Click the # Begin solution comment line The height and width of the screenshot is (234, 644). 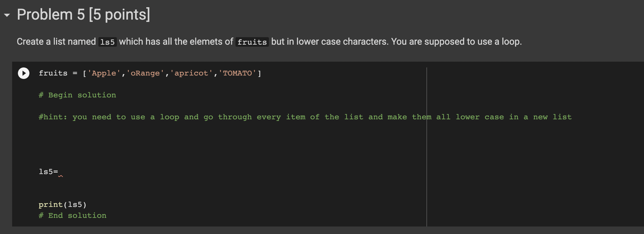point(77,95)
